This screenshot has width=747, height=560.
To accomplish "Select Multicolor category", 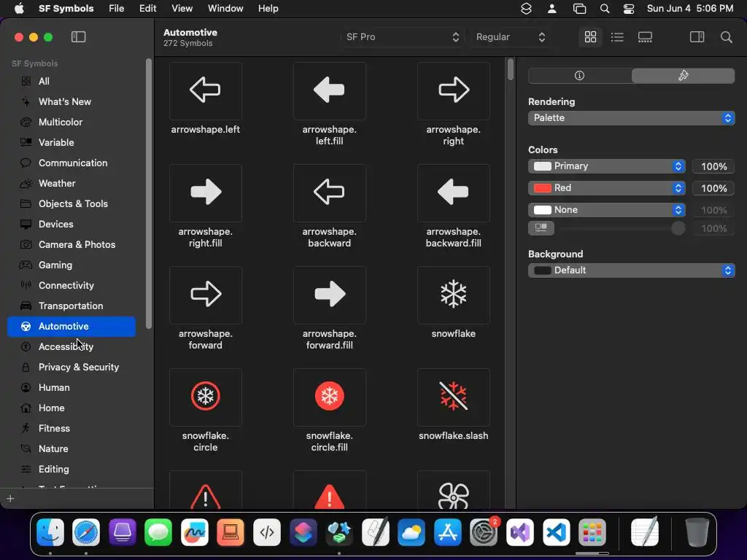I will (x=71, y=122).
